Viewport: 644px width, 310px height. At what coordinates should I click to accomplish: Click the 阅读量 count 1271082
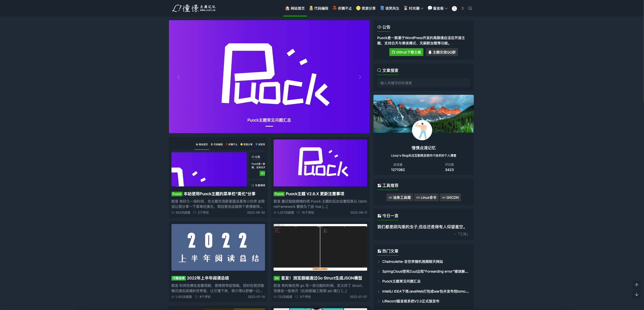coord(398,170)
